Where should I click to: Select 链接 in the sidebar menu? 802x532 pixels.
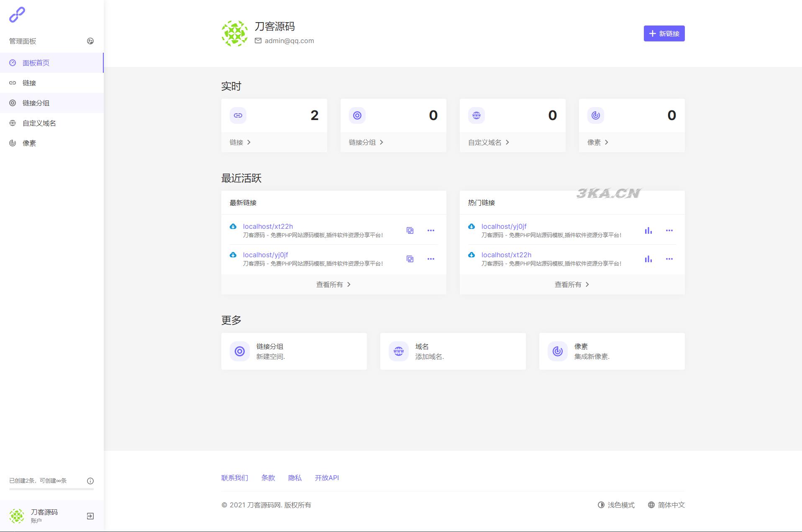29,83
